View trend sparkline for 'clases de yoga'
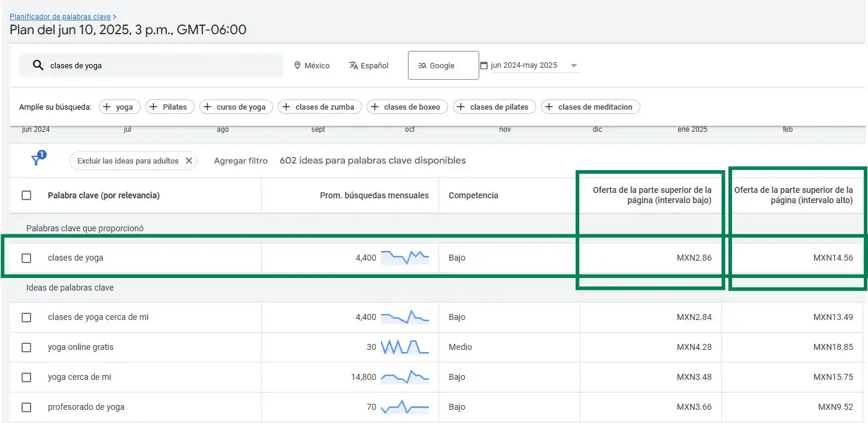The image size is (868, 423). (x=405, y=258)
